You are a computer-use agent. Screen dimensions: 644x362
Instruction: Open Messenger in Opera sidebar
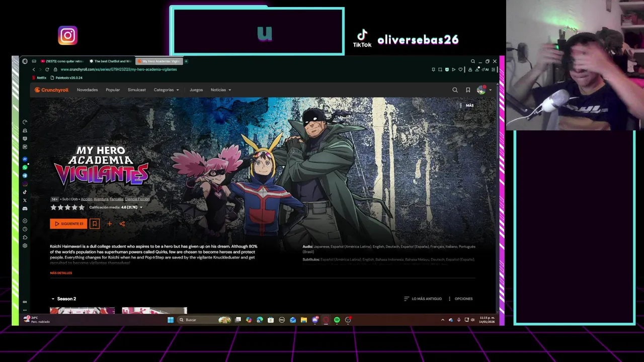click(x=25, y=159)
